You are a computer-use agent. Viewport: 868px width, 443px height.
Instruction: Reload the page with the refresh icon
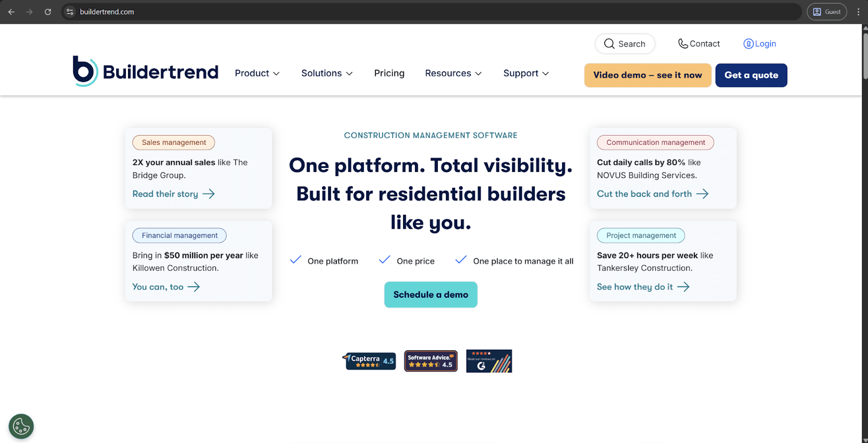[48, 12]
